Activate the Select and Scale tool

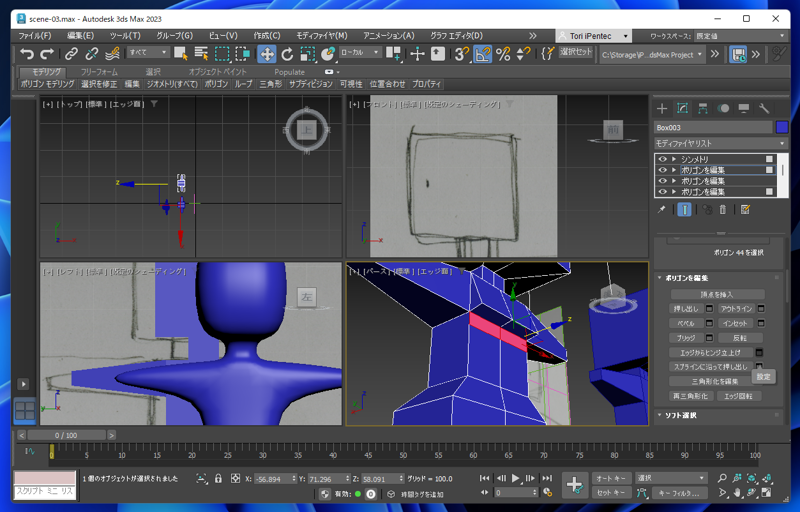(308, 54)
